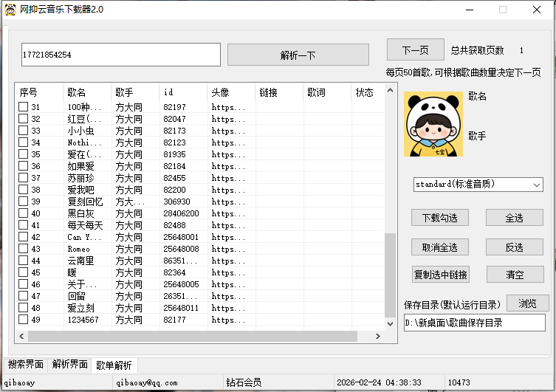The image size is (556, 392).
Task: Click the 全选 button
Action: pyautogui.click(x=514, y=218)
